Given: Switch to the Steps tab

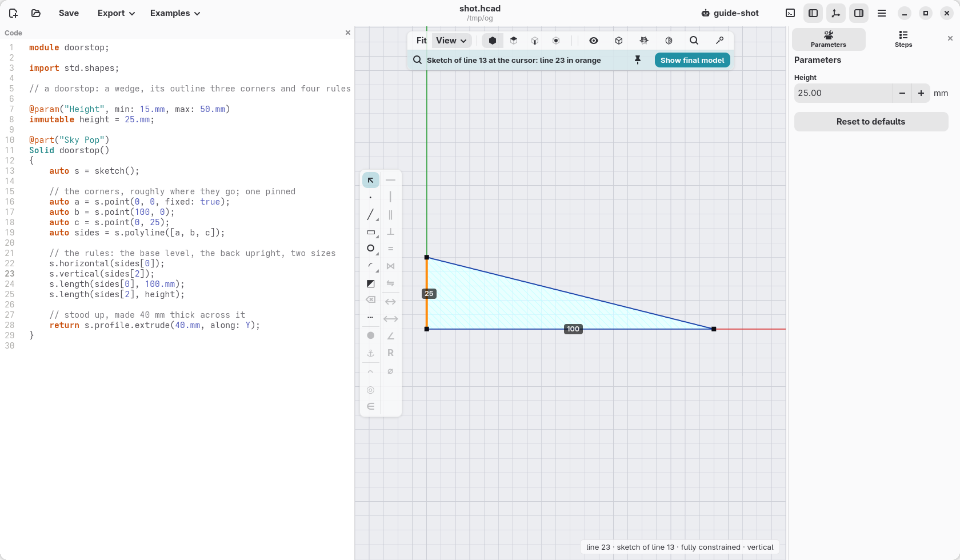Looking at the screenshot, I should coord(903,39).
